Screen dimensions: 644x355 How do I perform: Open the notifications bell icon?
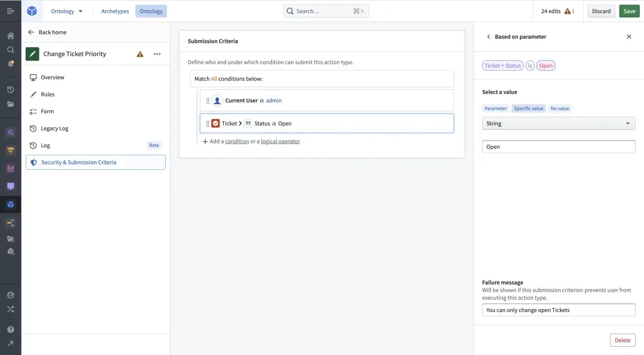[x=10, y=64]
